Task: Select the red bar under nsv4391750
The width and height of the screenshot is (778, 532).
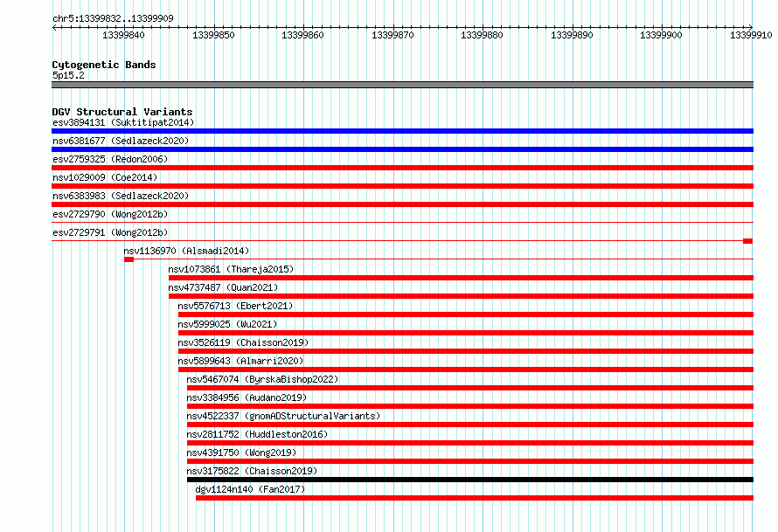Action: 470,461
